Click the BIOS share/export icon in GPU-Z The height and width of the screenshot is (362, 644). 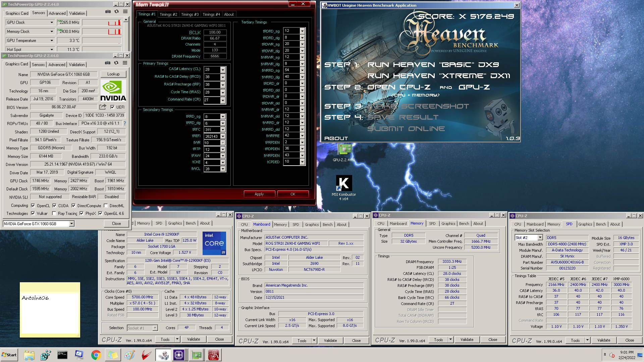pos(103,107)
